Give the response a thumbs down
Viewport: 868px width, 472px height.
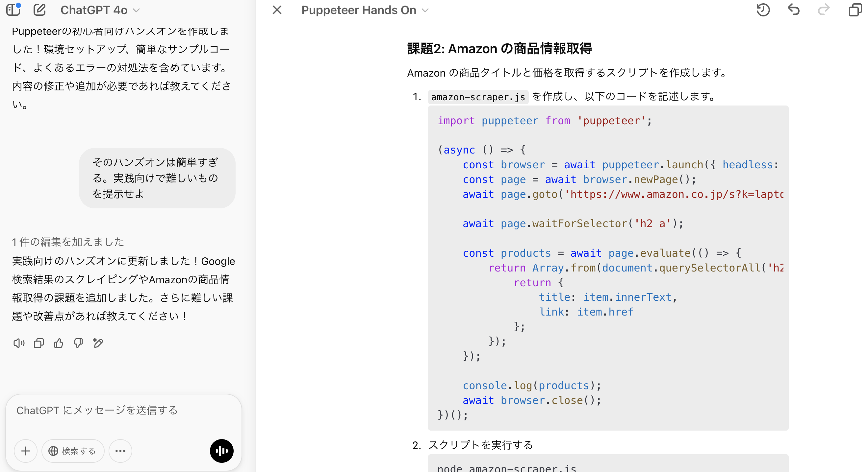78,343
